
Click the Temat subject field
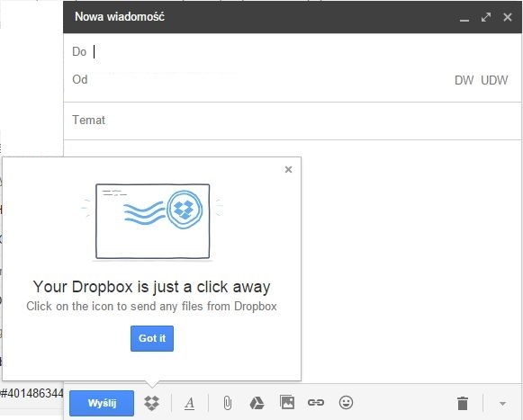(x=293, y=121)
